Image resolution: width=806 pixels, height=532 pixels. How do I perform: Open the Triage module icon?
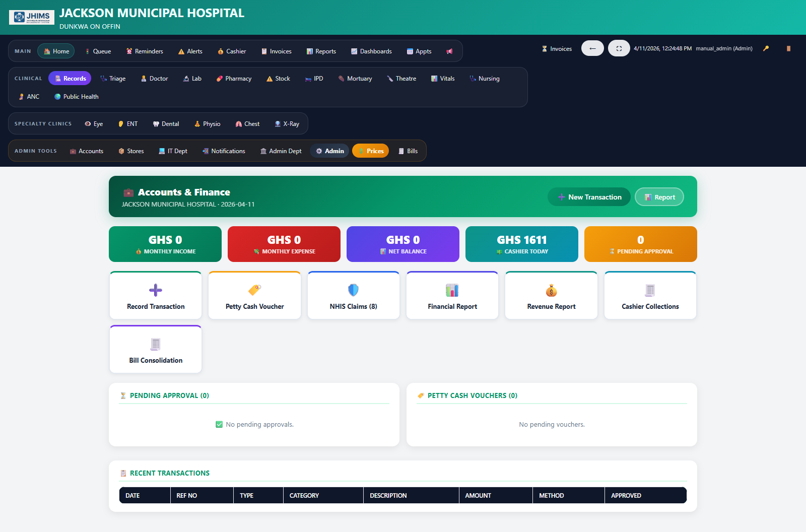pos(103,79)
